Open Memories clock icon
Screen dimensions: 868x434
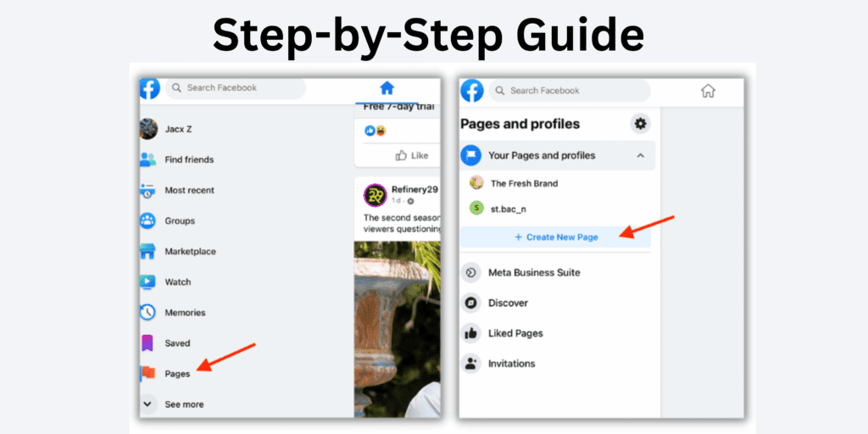click(147, 312)
